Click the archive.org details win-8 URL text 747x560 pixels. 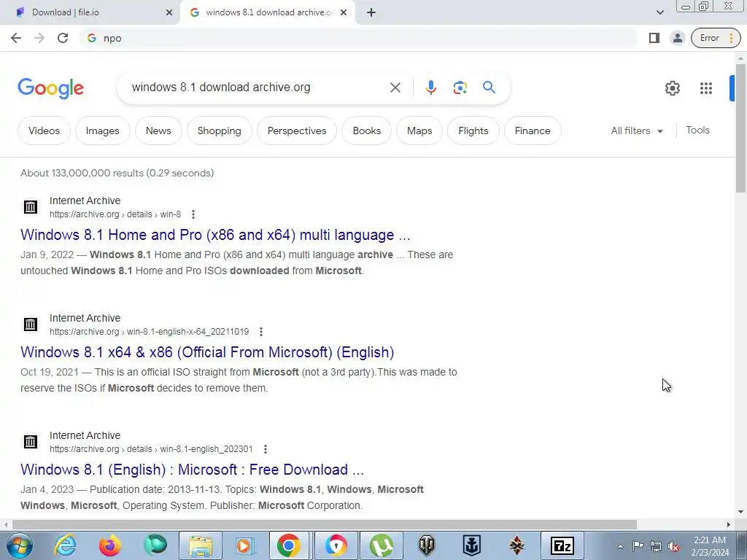pos(115,214)
